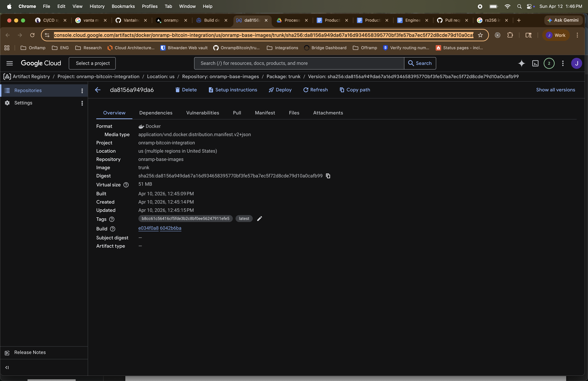Open the Chrome extensions puzzle icon
Screen dimensions: 588x381
click(x=510, y=35)
